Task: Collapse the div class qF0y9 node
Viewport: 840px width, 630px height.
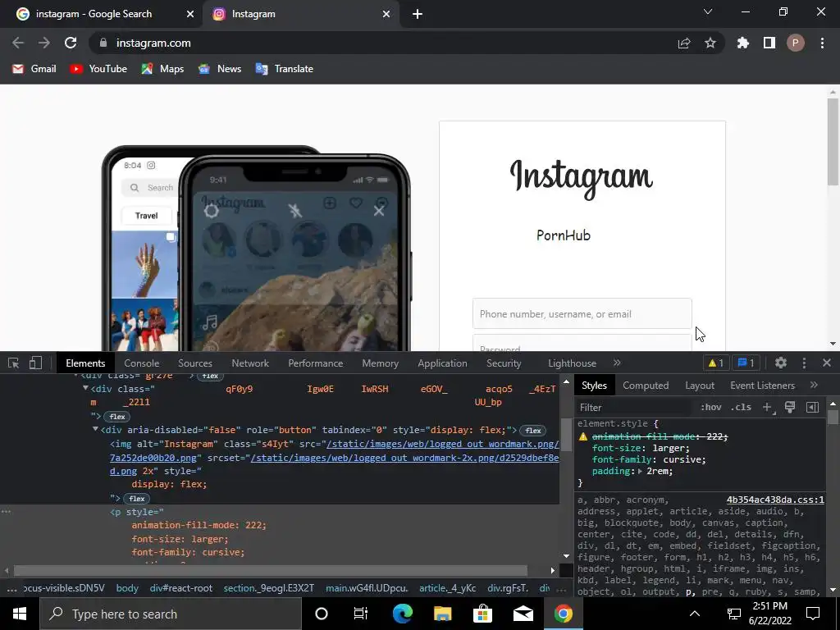Action: pyautogui.click(x=85, y=388)
